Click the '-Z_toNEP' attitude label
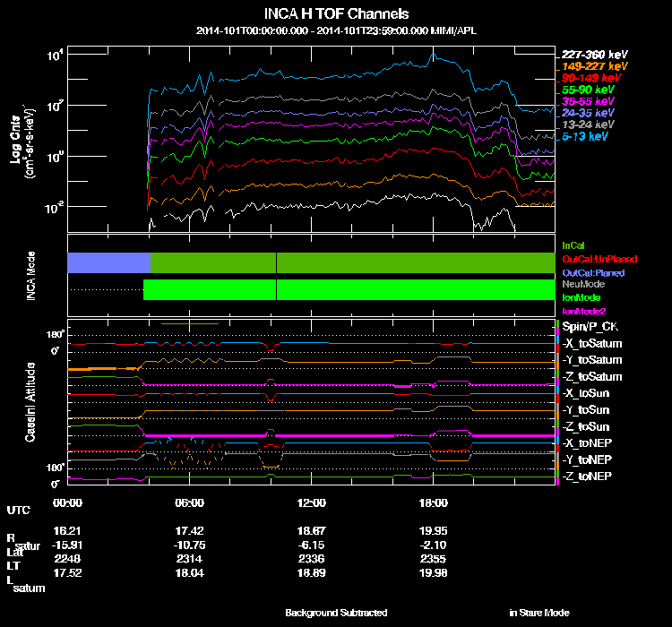The height and width of the screenshot is (627, 672). click(x=587, y=477)
